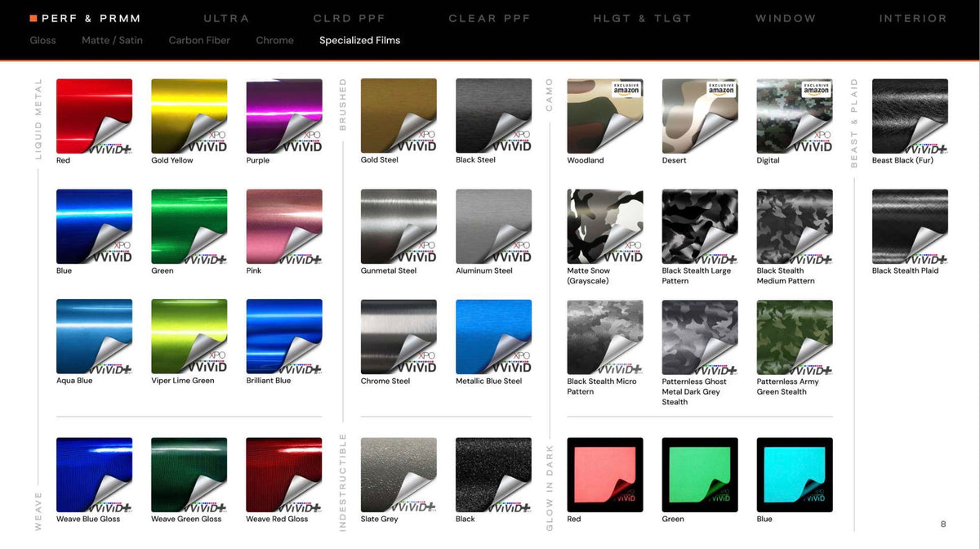Click the Beast Black (Fur) label text

tap(902, 160)
